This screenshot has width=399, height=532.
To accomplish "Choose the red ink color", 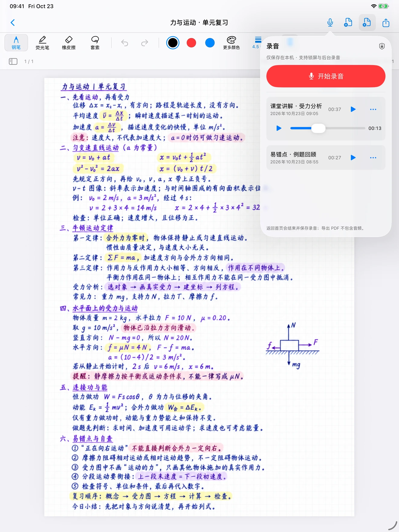I will point(191,43).
